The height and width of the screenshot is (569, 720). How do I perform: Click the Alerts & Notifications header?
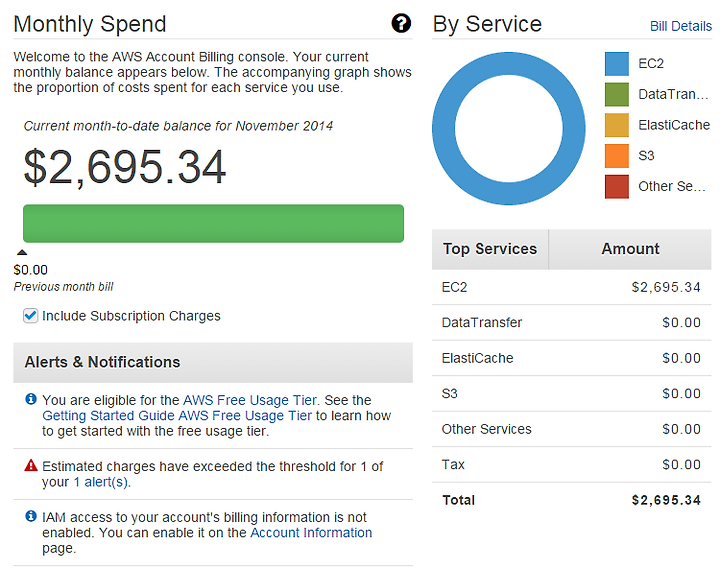213,362
